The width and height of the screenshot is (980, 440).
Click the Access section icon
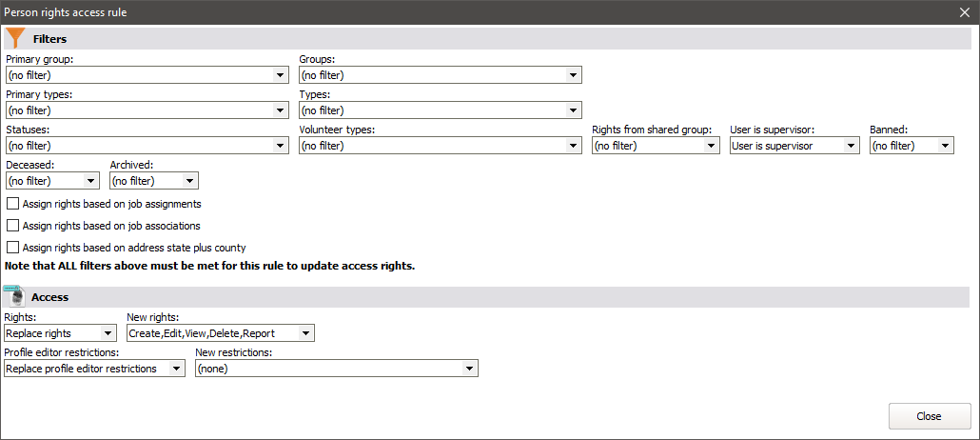coord(14,297)
